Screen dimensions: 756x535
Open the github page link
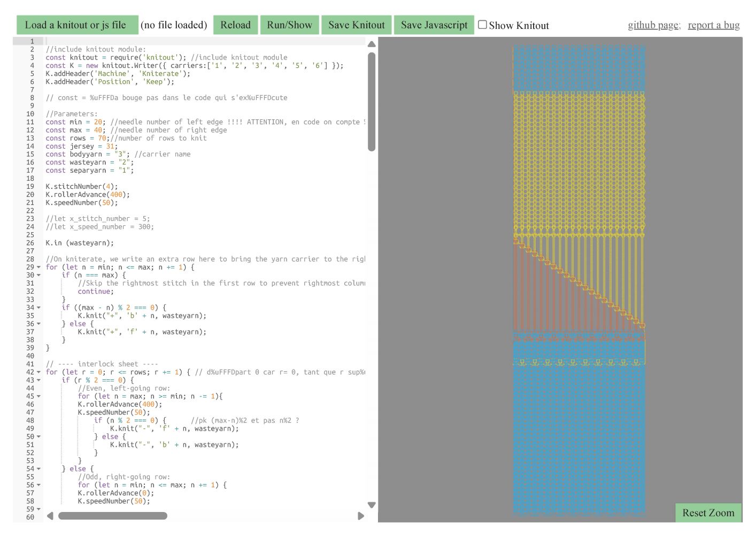click(x=654, y=25)
